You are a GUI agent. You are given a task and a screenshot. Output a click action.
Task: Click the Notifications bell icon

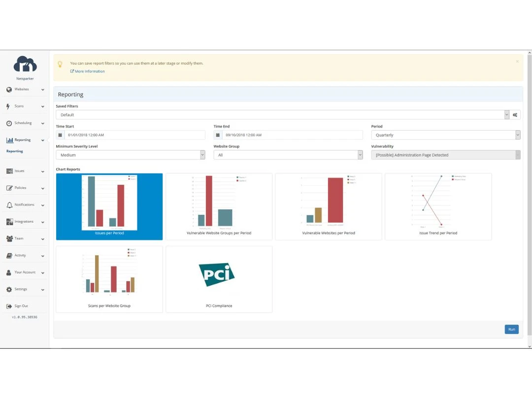tap(9, 205)
